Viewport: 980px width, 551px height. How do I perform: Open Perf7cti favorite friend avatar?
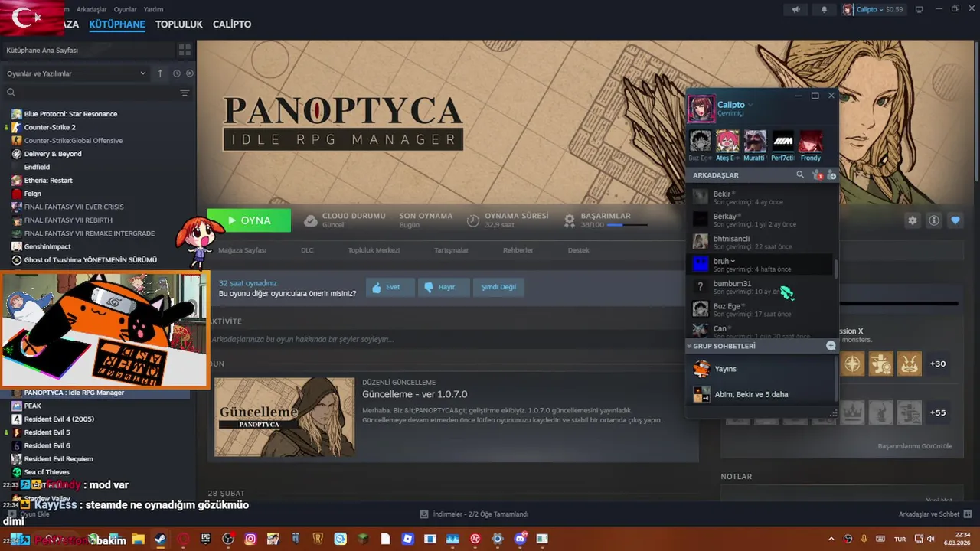pyautogui.click(x=782, y=142)
